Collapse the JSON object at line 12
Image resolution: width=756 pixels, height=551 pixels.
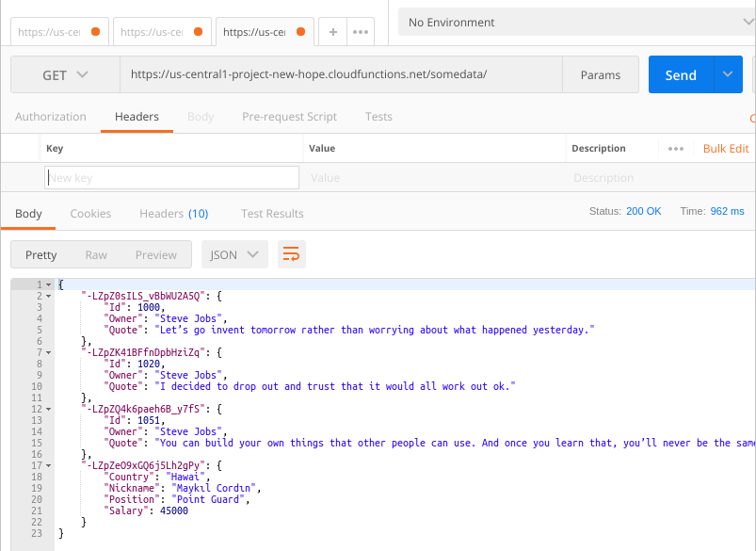point(49,409)
